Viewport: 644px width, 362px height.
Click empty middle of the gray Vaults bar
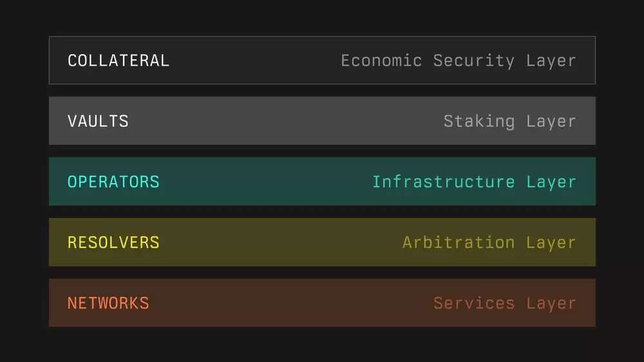pyautogui.click(x=283, y=121)
